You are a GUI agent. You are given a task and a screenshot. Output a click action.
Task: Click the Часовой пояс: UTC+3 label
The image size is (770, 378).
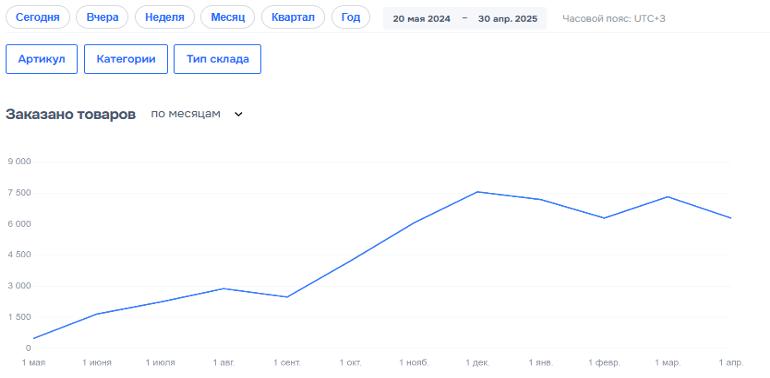coord(614,19)
